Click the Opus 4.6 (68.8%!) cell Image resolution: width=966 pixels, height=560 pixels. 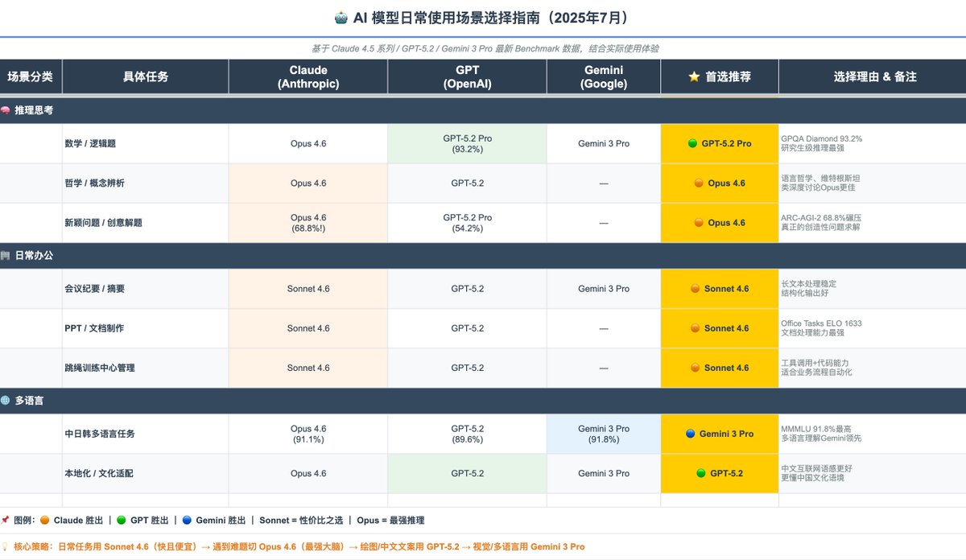308,223
